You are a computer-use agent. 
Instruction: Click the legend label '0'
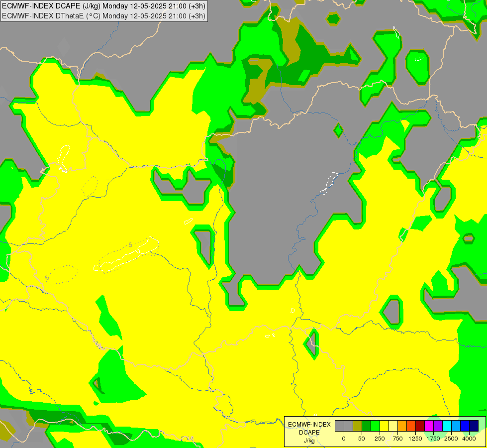[x=344, y=439]
